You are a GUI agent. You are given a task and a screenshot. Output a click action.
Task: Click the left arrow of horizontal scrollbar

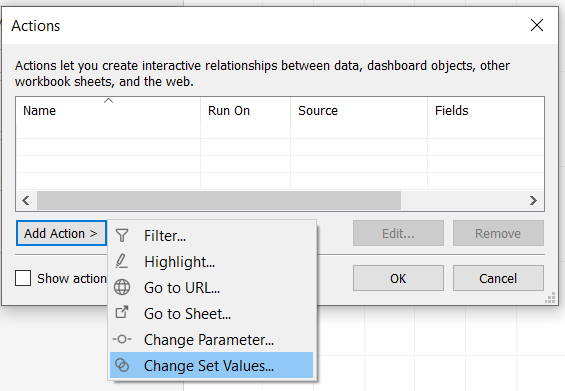26,200
